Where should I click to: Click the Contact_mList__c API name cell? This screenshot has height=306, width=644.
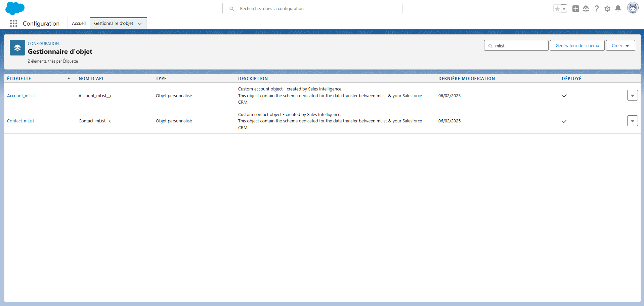point(95,121)
